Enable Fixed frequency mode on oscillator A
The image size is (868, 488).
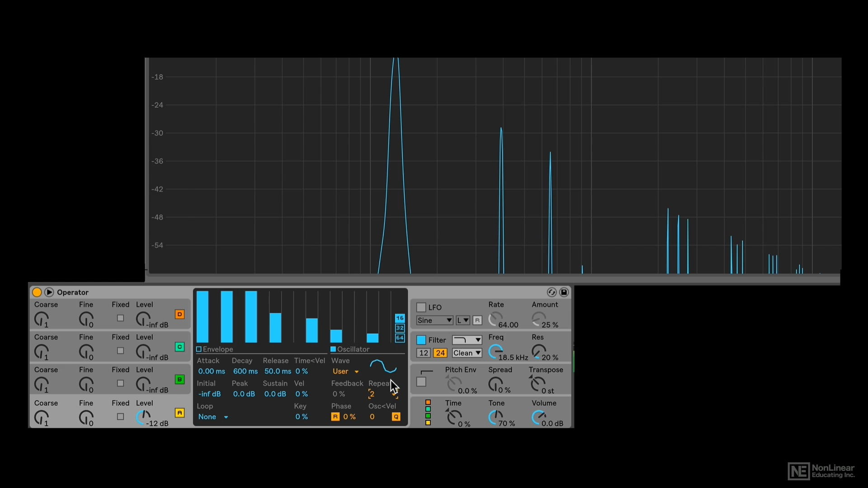[x=120, y=417]
